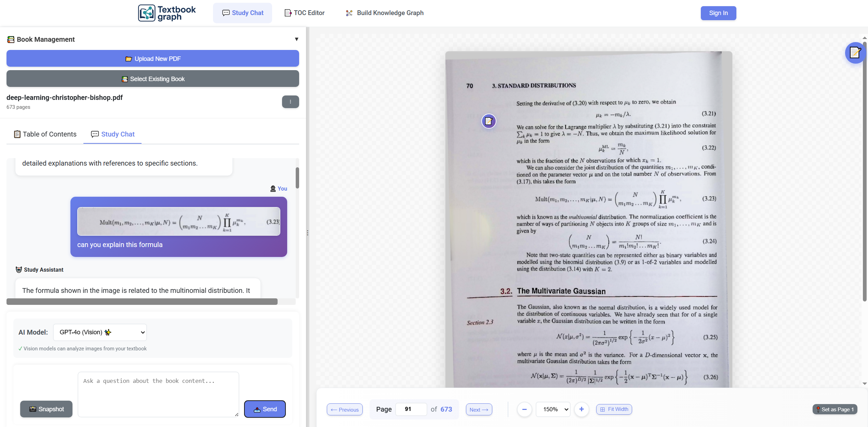Viewport: 868px width, 427px height.
Task: Focus the page number input field
Action: pos(411,409)
